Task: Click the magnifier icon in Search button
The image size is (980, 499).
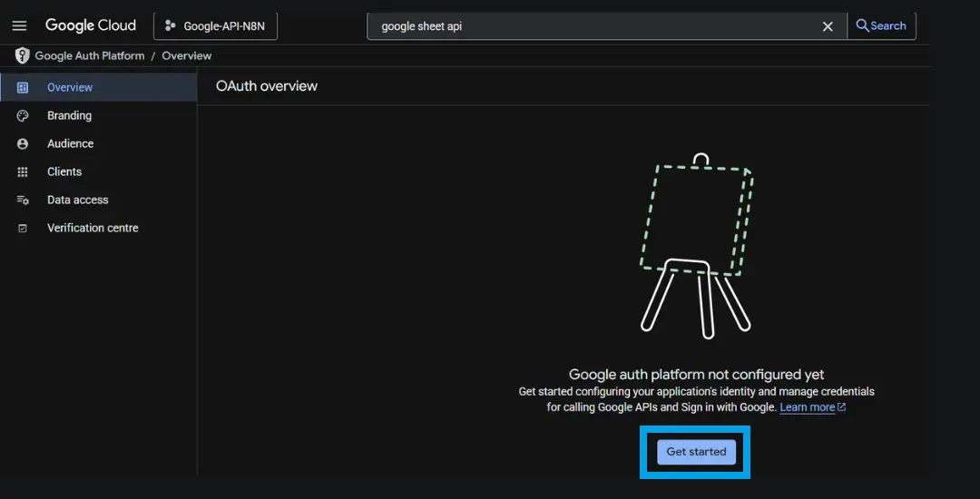Action: click(x=863, y=25)
